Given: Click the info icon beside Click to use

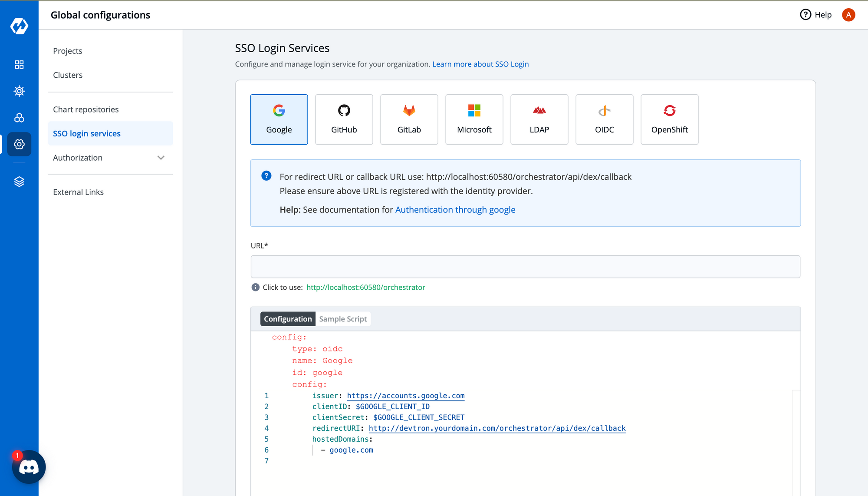Looking at the screenshot, I should click(256, 287).
